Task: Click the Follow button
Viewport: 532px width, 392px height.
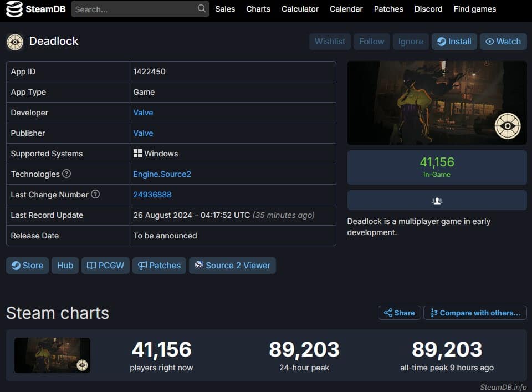Action: click(371, 42)
